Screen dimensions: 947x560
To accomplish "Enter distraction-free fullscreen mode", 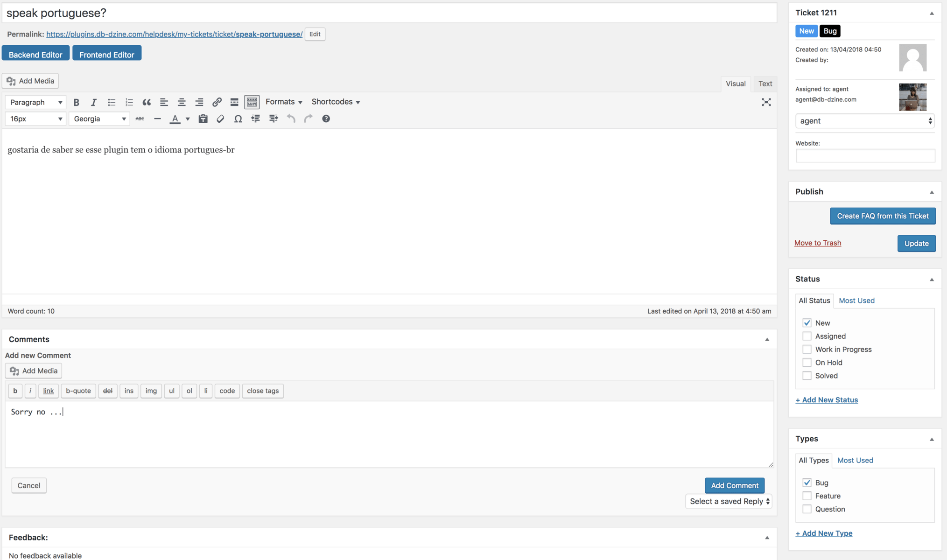I will (x=766, y=102).
